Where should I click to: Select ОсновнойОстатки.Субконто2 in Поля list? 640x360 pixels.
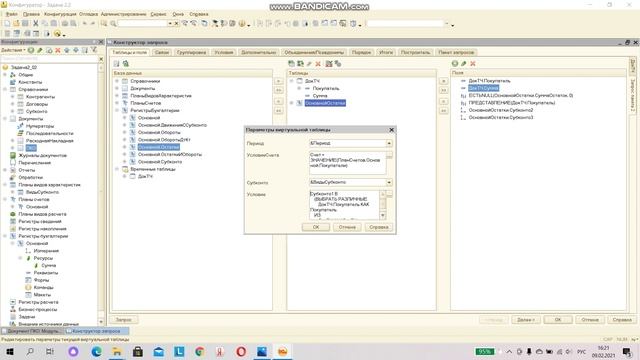[x=501, y=110]
